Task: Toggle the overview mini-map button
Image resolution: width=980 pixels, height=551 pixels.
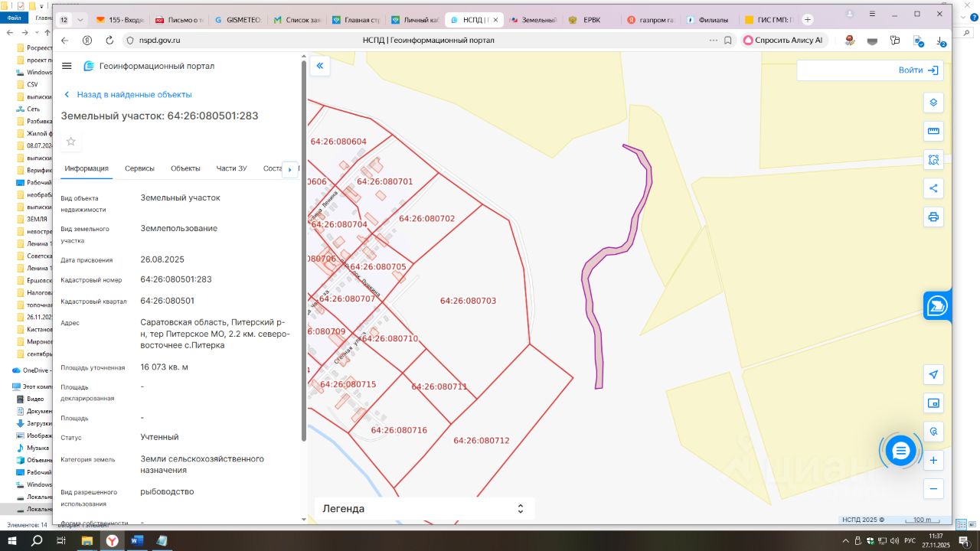Action: (933, 403)
